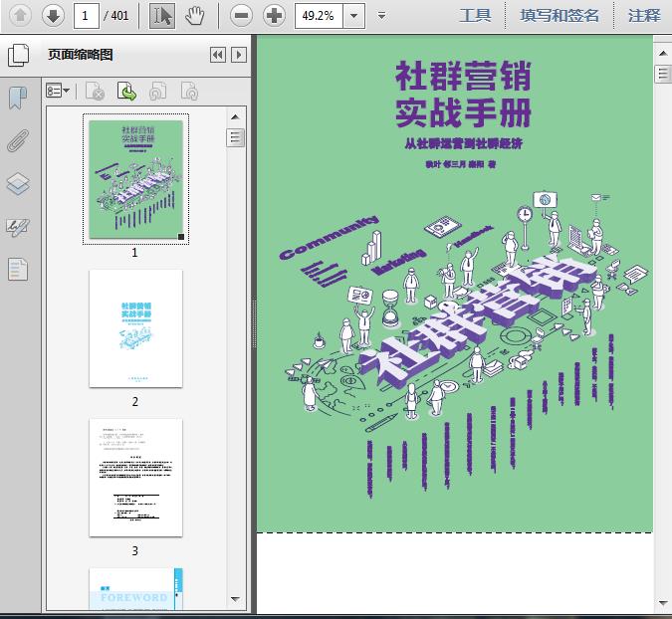Image resolution: width=672 pixels, height=619 pixels.
Task: Open the zoom percentage dropdown
Action: 354,16
